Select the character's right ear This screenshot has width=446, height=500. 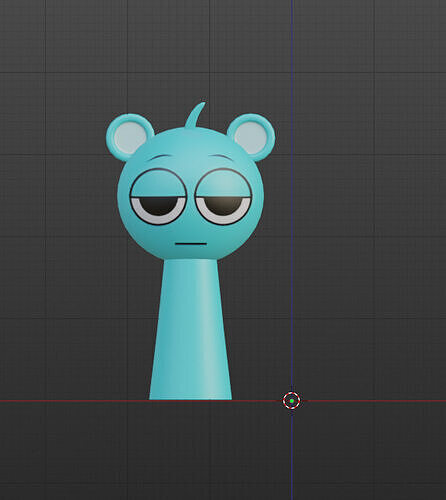(252, 137)
